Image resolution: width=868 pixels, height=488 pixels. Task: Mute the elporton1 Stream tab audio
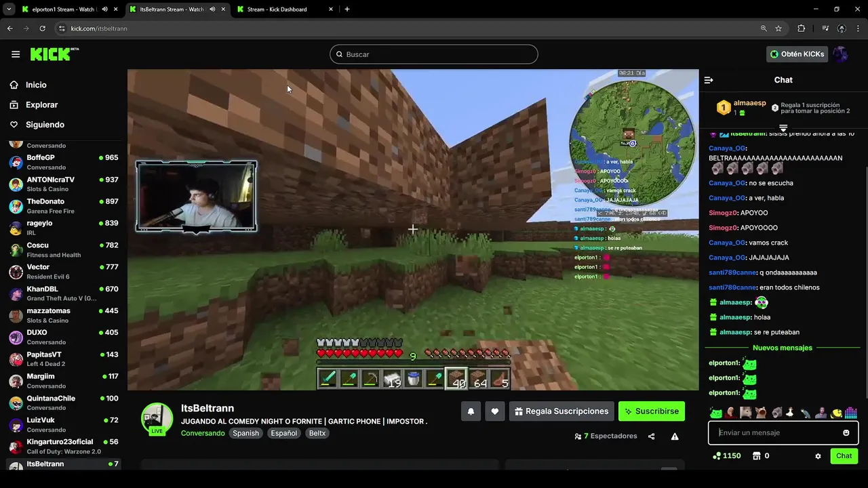[104, 9]
